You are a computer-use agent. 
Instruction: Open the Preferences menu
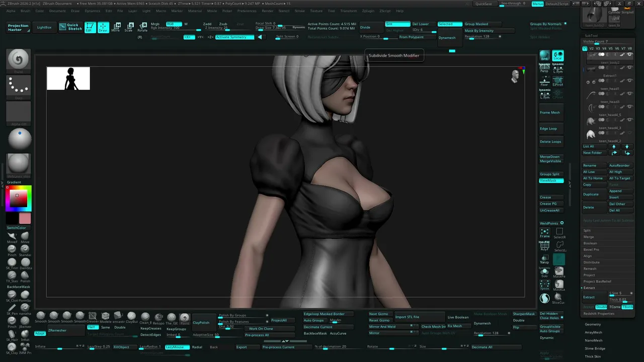click(247, 11)
